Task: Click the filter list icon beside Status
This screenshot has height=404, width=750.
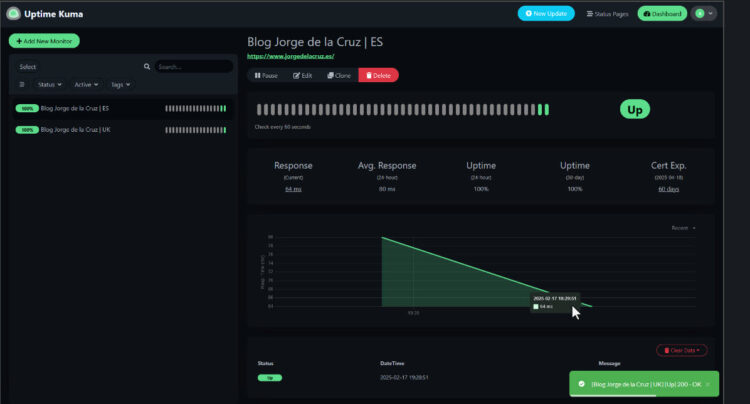Action: click(22, 85)
